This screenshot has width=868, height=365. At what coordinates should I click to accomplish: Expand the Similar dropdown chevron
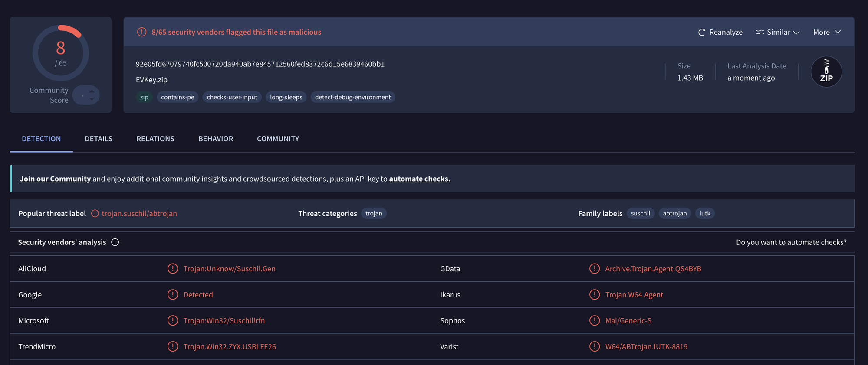click(x=796, y=33)
